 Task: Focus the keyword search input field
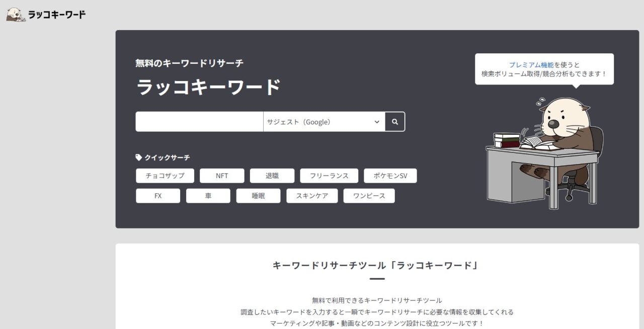(x=199, y=122)
